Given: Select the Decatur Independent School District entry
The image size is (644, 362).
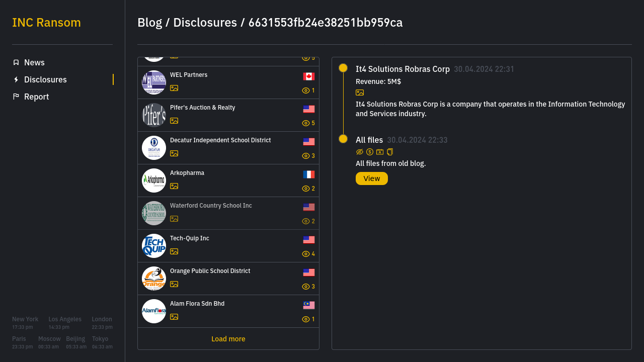Looking at the screenshot, I should (x=220, y=140).
